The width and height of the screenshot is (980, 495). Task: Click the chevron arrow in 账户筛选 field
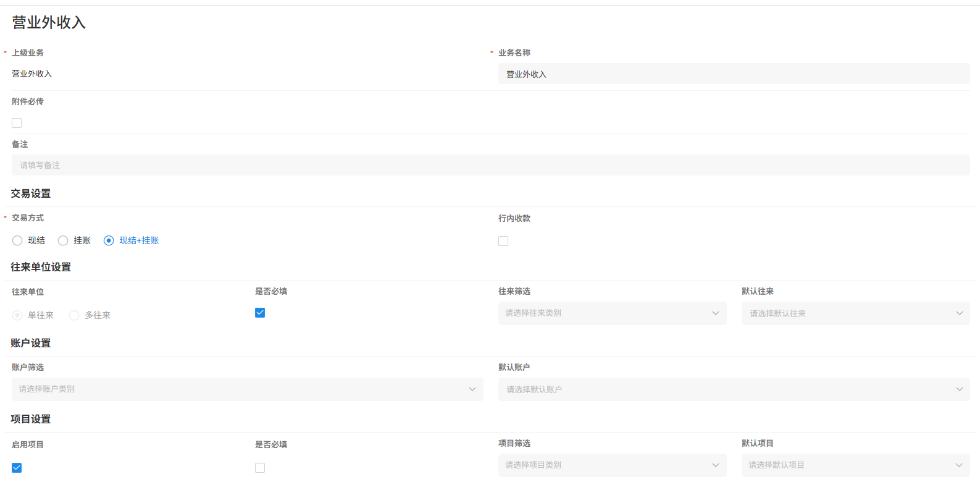[472, 389]
